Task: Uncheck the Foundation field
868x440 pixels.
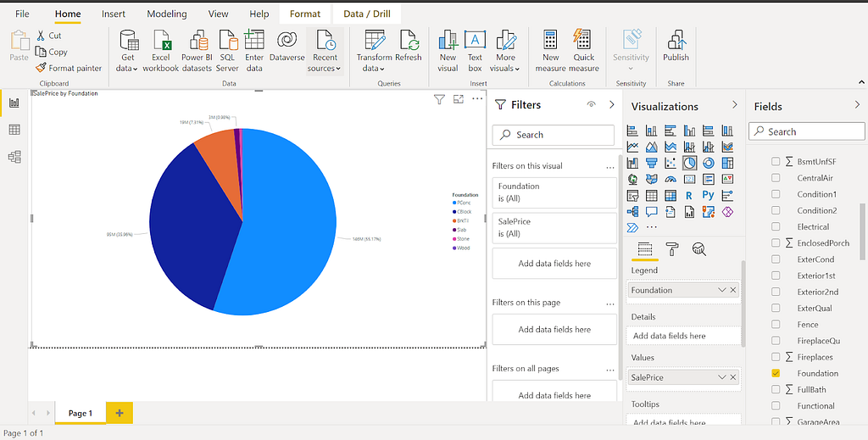Action: [776, 373]
